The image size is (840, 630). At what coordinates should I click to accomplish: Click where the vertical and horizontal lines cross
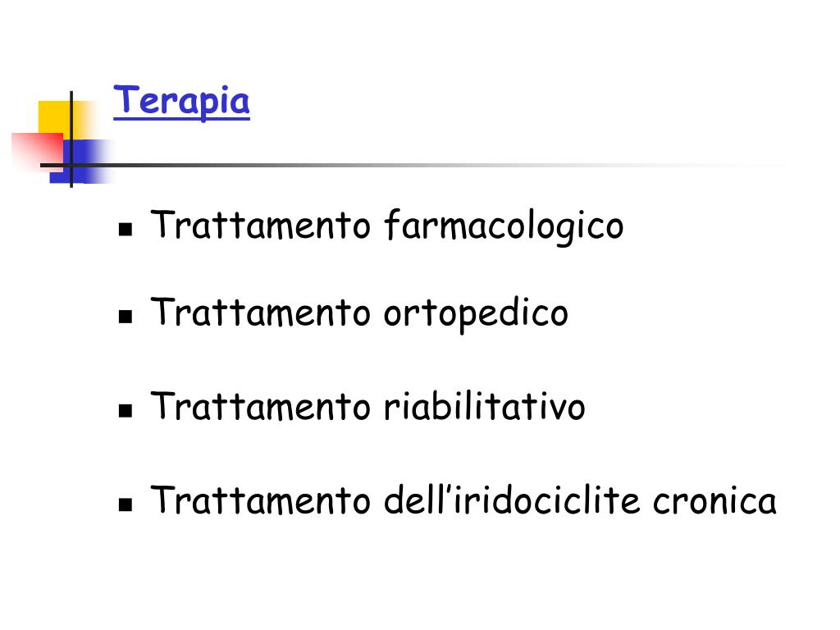[x=71, y=165]
